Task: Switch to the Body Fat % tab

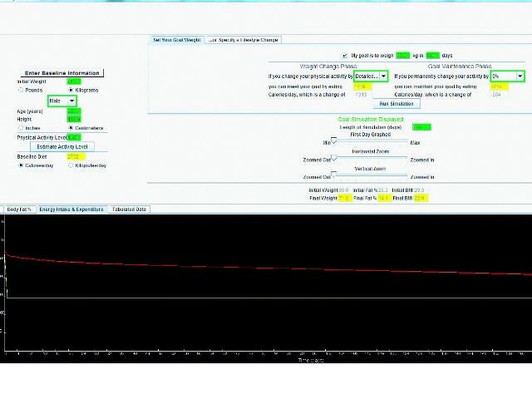Action: click(x=18, y=209)
